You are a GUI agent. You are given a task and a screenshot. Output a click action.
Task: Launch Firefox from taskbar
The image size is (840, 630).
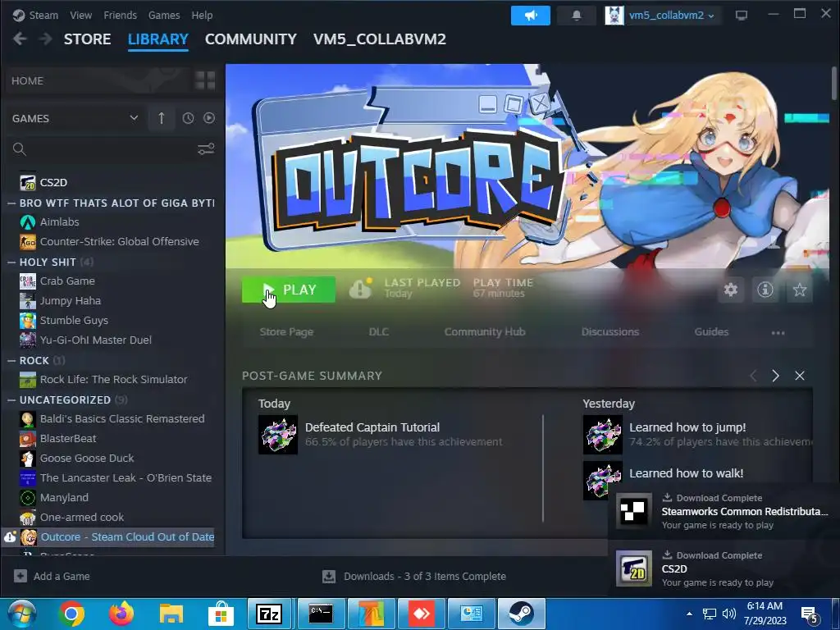121,614
